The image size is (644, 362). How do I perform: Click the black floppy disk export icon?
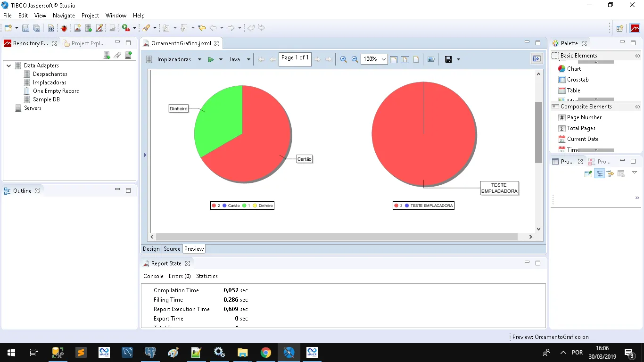point(448,59)
